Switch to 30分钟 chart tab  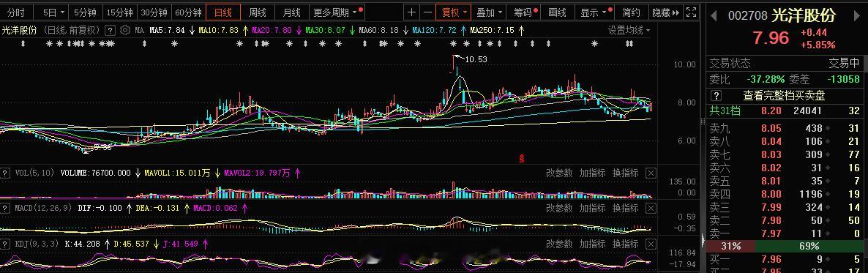(x=154, y=12)
